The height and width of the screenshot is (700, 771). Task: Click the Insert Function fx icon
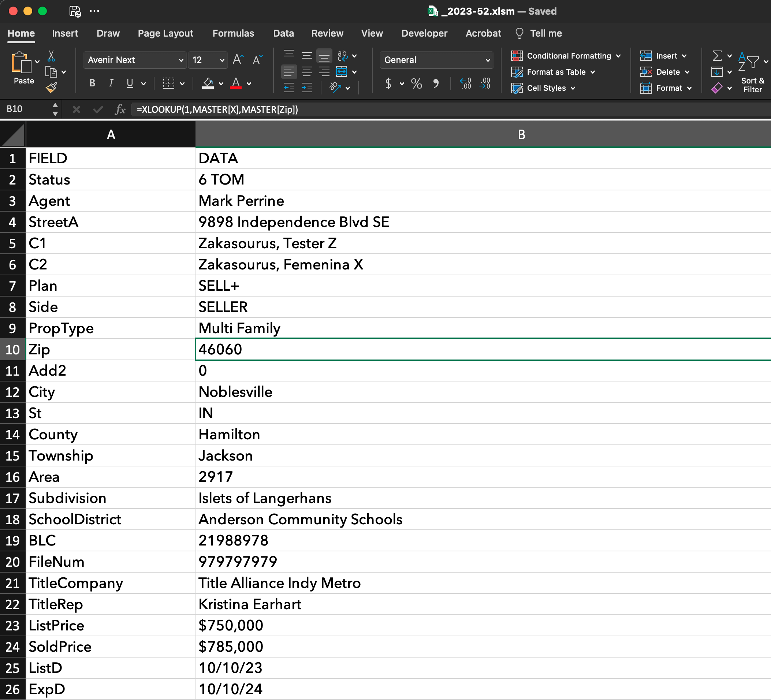[x=120, y=109]
